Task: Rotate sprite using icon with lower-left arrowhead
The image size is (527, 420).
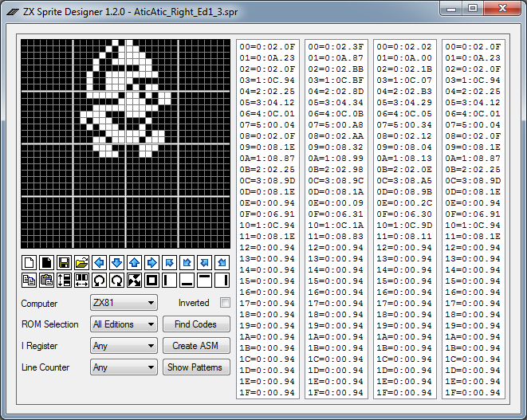Action: tap(99, 280)
